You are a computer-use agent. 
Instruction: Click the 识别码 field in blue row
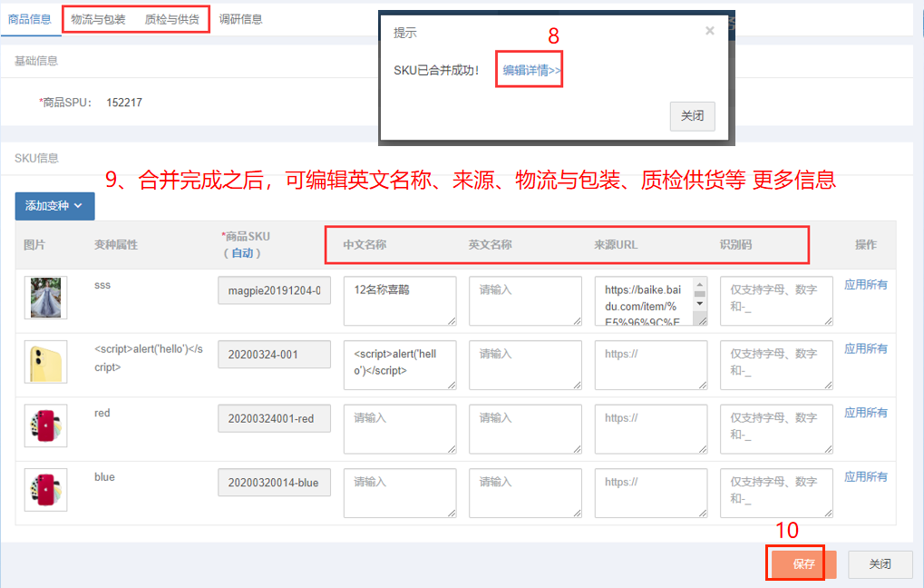776,493
